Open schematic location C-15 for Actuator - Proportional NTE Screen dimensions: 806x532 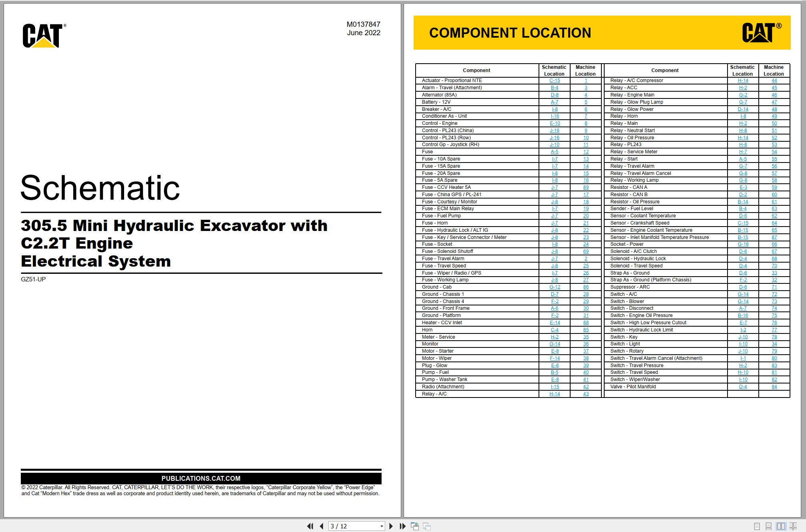pos(555,80)
